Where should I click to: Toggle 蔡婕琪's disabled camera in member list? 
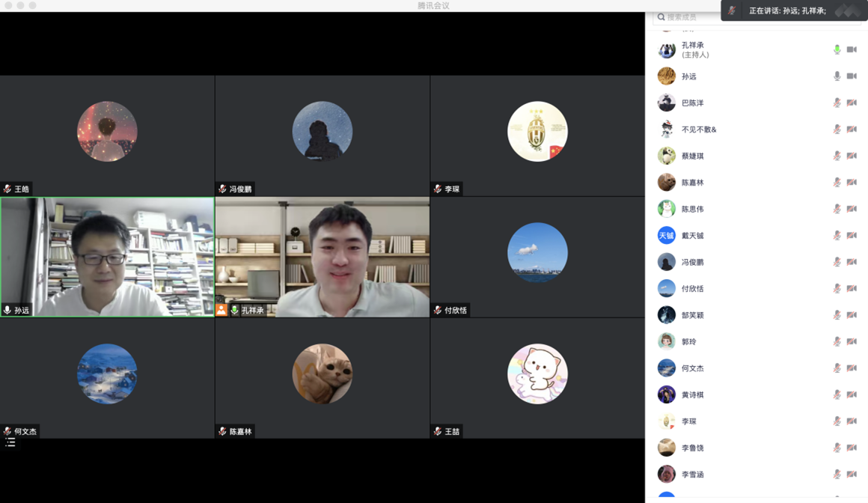coord(852,156)
